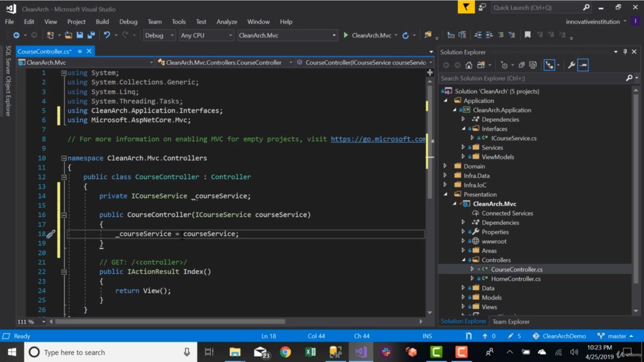Toggle bookmark on the current line
Screen dimensions: 644x362
pos(528,35)
